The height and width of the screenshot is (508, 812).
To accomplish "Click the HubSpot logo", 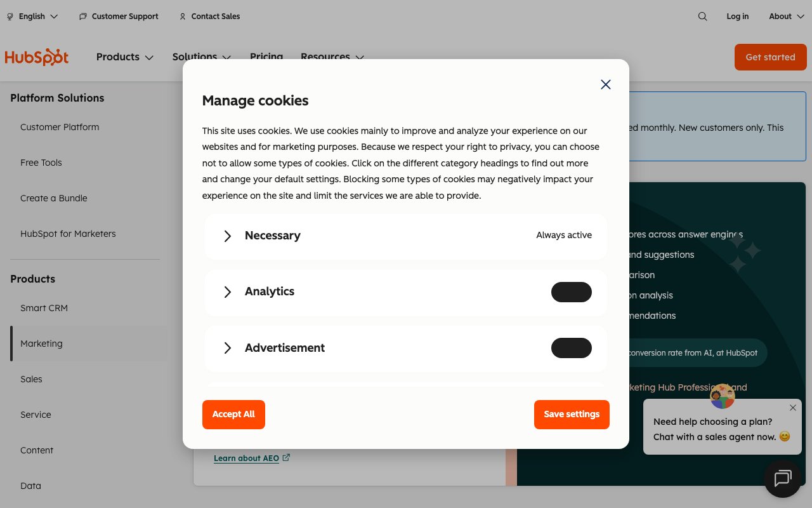I will [x=37, y=57].
